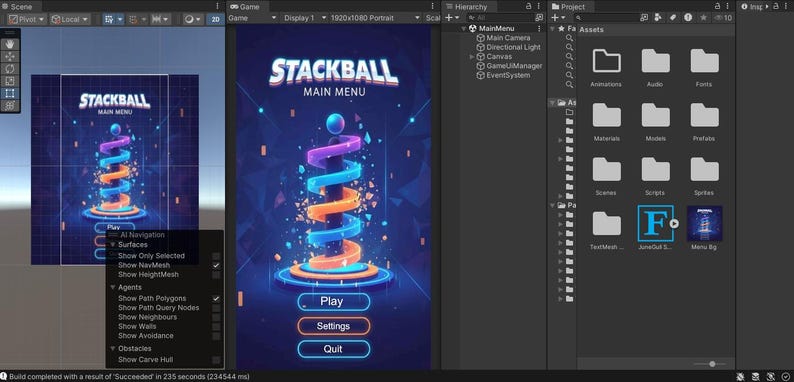Toggle 2D mode in Scene view
Image resolution: width=794 pixels, height=382 pixels.
tap(216, 19)
